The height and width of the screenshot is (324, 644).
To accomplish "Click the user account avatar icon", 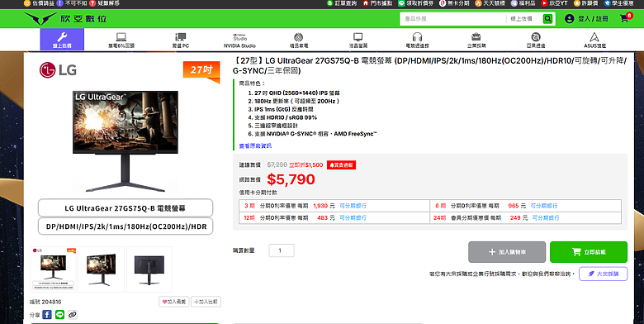I will [569, 19].
